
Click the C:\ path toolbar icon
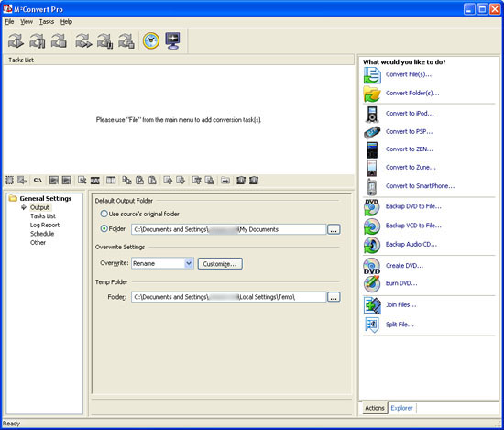click(38, 181)
